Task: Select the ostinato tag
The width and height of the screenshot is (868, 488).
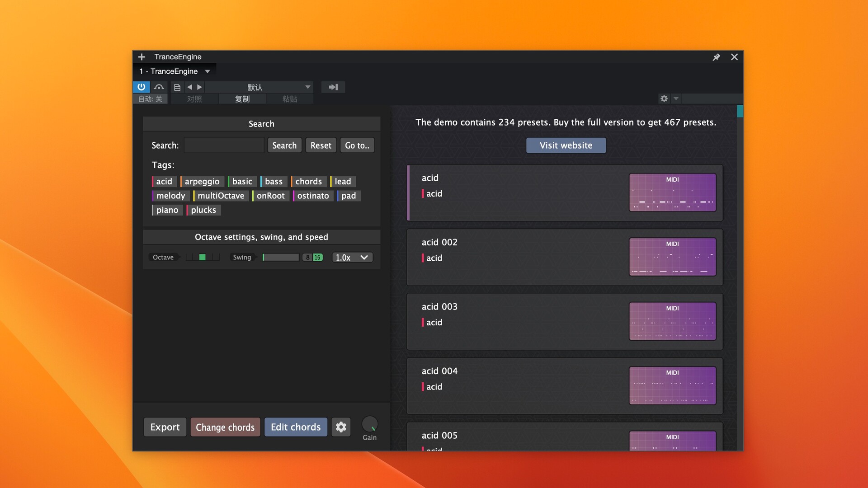Action: 313,196
